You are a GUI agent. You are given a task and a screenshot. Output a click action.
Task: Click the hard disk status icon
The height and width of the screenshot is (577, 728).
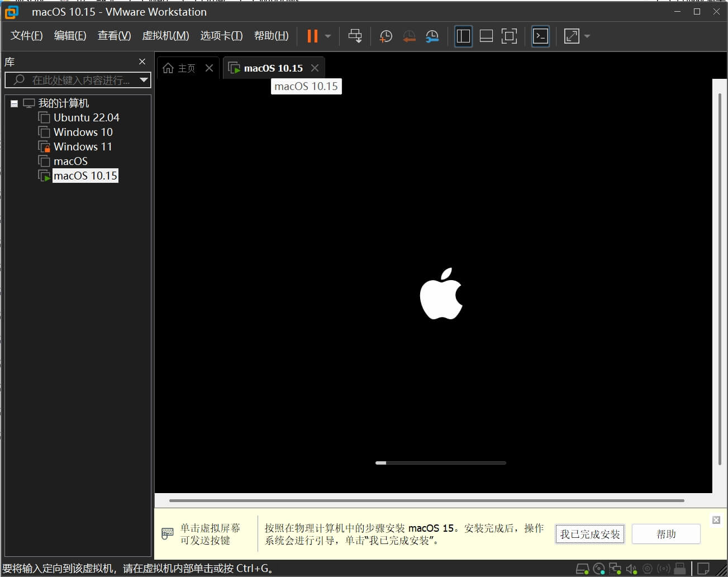click(582, 569)
